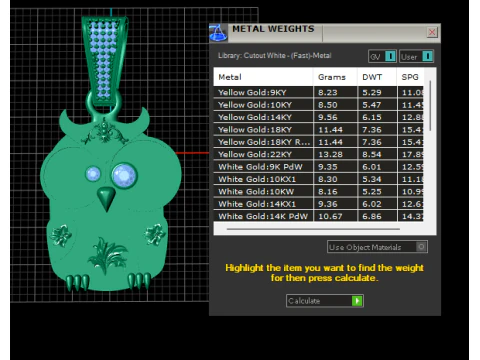480x360 pixels.
Task: Click the 8.23 grams value
Action: coord(328,92)
